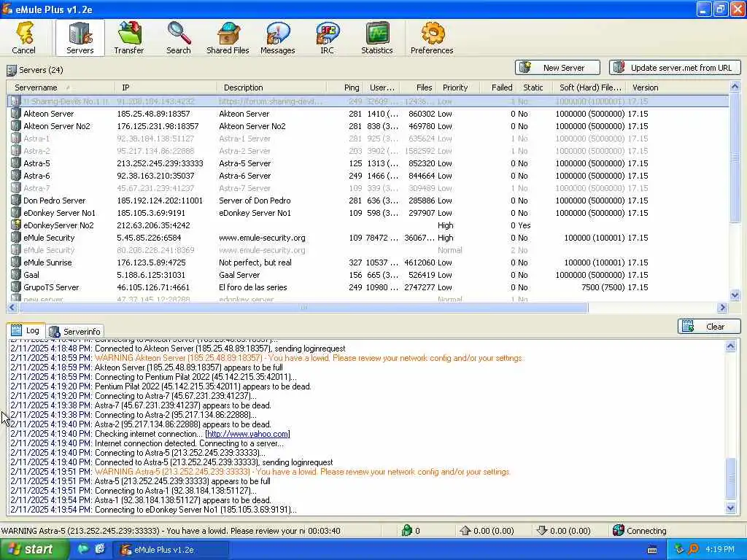This screenshot has height=560, width=747.
Task: Select the eDonkey Server No1 row
Action: [x=368, y=213]
